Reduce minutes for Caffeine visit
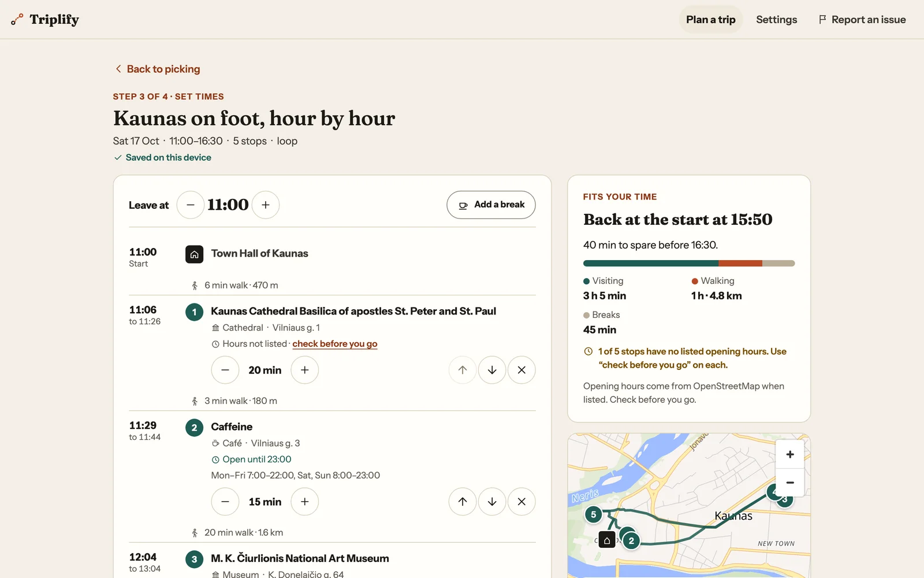This screenshot has width=924, height=578. point(225,502)
